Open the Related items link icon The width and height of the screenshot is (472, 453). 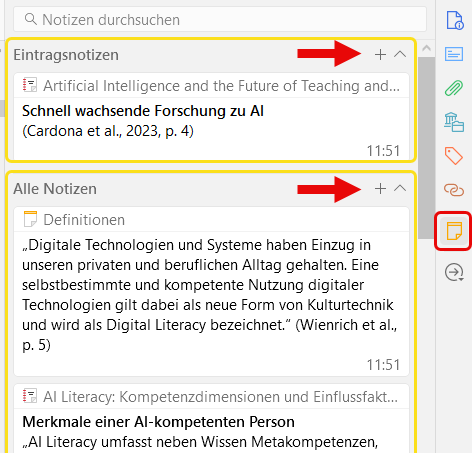pos(454,190)
